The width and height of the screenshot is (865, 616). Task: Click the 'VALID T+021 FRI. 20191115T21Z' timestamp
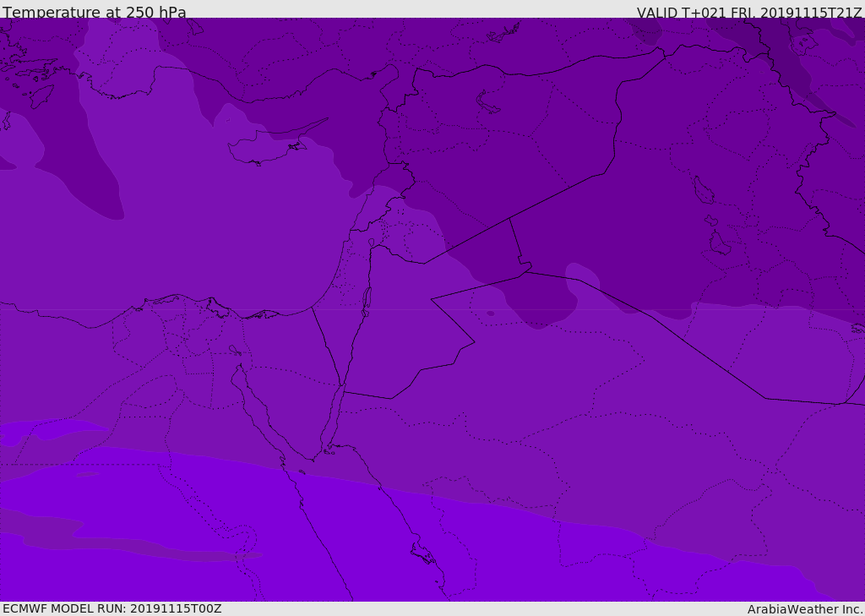point(749,13)
